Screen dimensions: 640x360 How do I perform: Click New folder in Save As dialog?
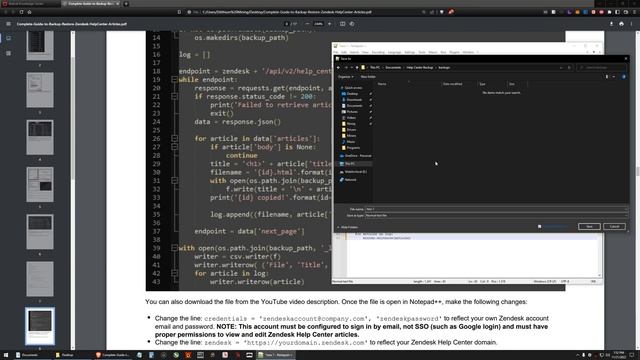368,77
